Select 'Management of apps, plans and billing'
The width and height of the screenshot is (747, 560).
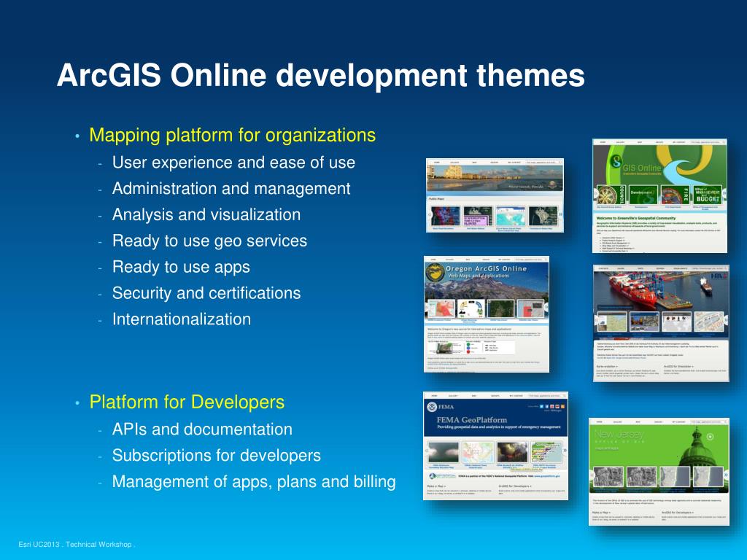coord(254,482)
